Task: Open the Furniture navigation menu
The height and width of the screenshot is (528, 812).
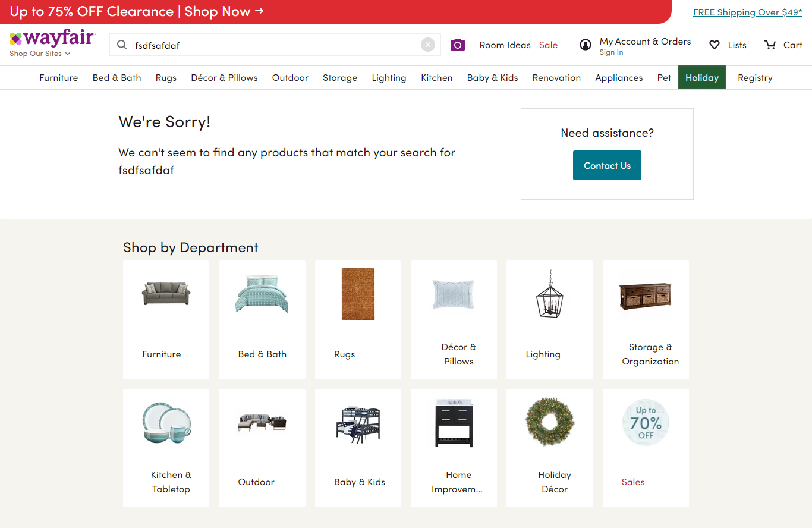Action: point(59,78)
